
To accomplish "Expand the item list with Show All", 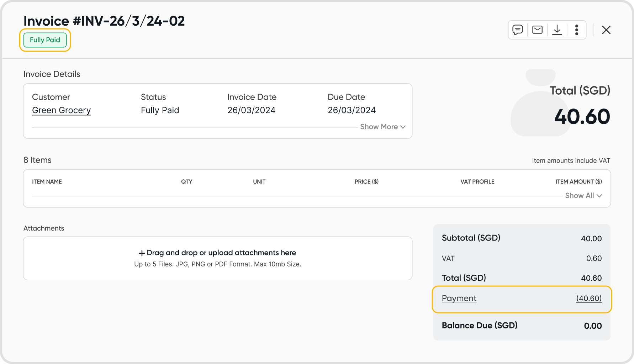I will coord(580,195).
